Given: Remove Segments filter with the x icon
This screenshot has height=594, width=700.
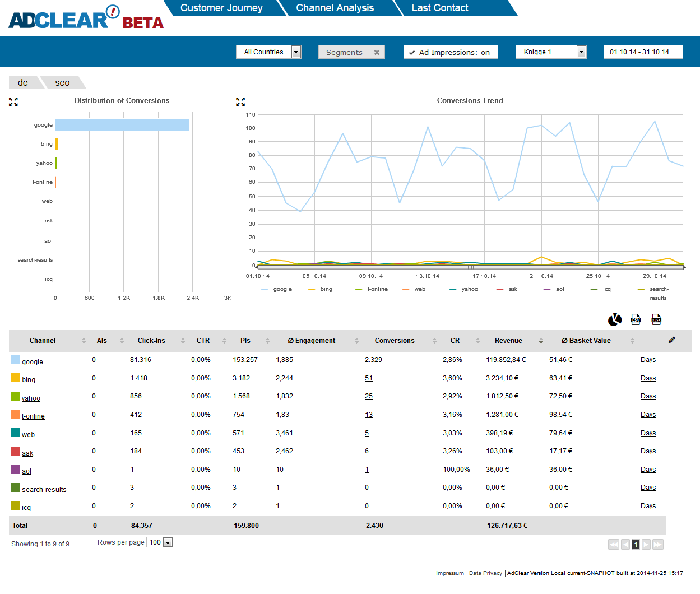Looking at the screenshot, I should (377, 52).
